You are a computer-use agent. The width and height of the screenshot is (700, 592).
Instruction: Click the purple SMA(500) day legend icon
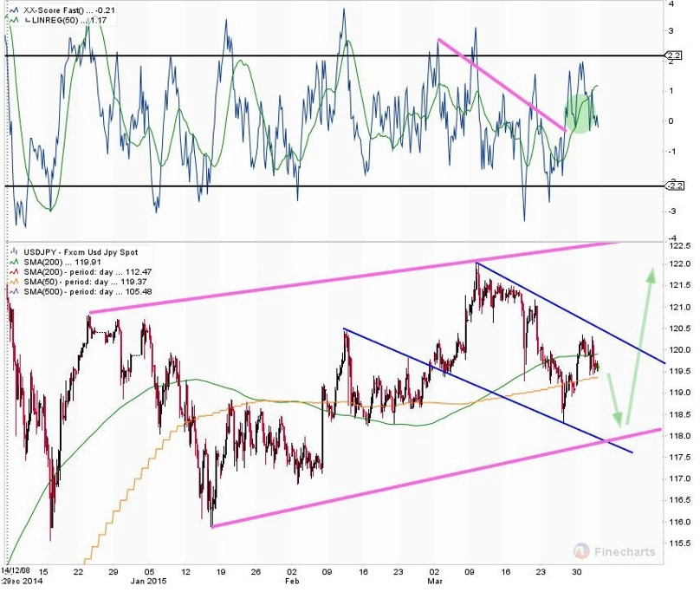click(x=15, y=291)
